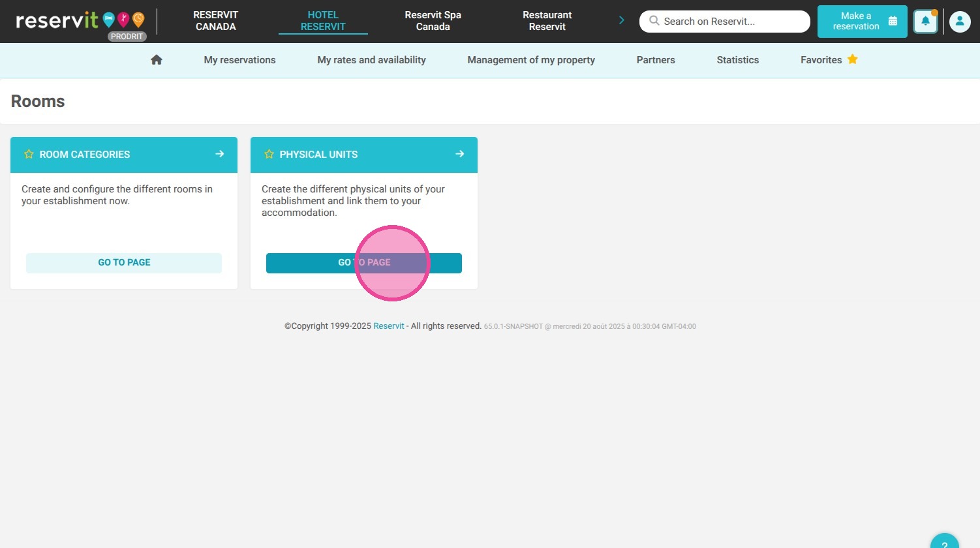Viewport: 980px width, 548px height.
Task: Click the arrow on Room Categories card
Action: click(x=220, y=154)
